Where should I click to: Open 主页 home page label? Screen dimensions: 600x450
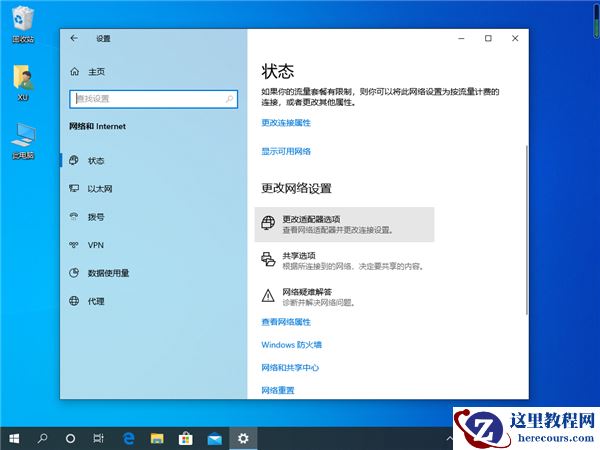96,72
